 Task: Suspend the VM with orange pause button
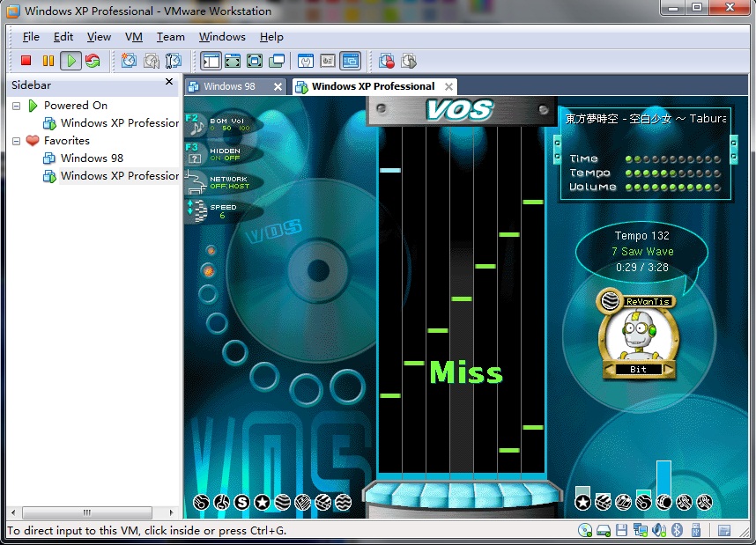(48, 61)
